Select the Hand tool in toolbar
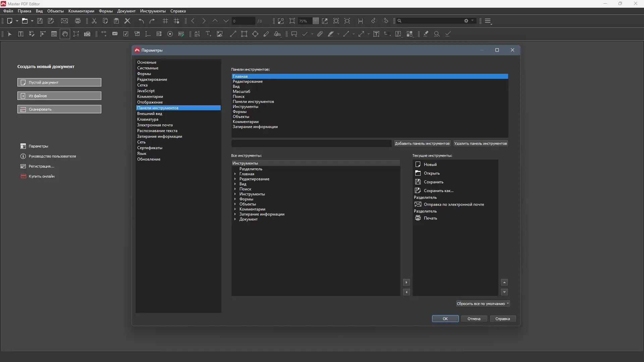Screen dimensions: 644x362 (x=65, y=34)
